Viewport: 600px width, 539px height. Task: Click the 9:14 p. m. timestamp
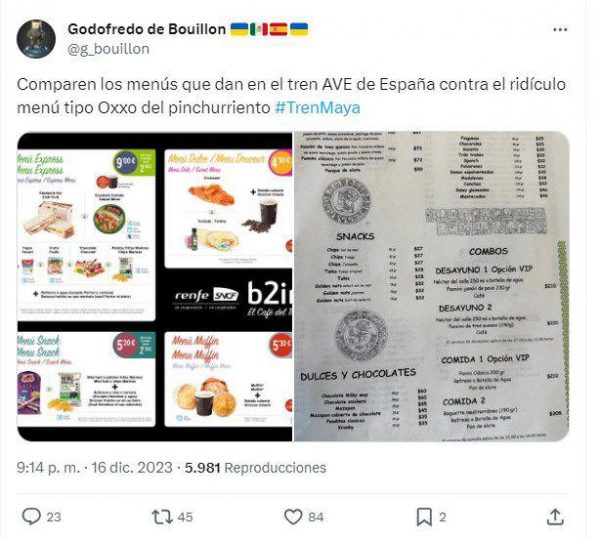click(x=48, y=467)
